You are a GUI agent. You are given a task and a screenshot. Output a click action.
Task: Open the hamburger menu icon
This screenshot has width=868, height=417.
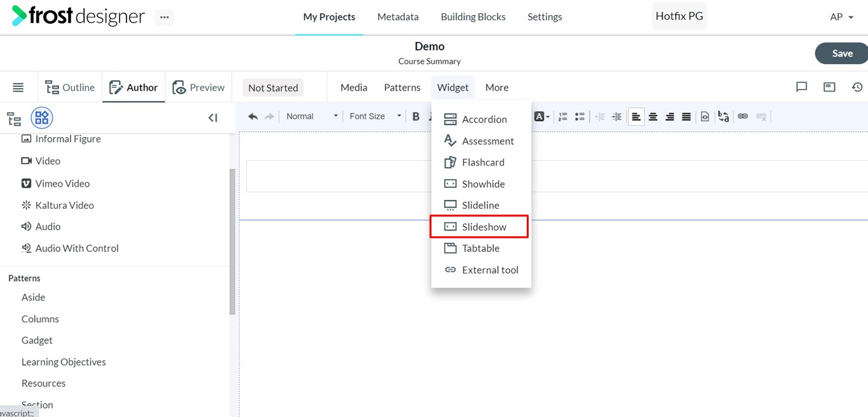pyautogui.click(x=18, y=88)
